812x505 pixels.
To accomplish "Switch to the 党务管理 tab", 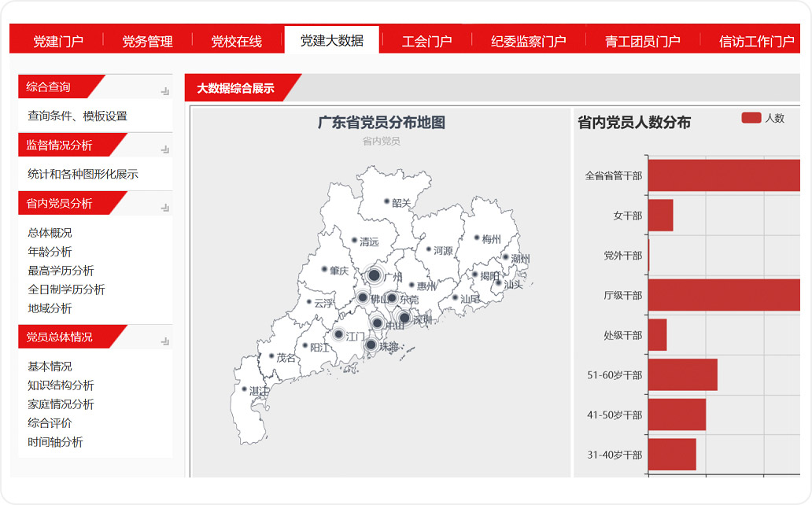I will pyautogui.click(x=147, y=41).
